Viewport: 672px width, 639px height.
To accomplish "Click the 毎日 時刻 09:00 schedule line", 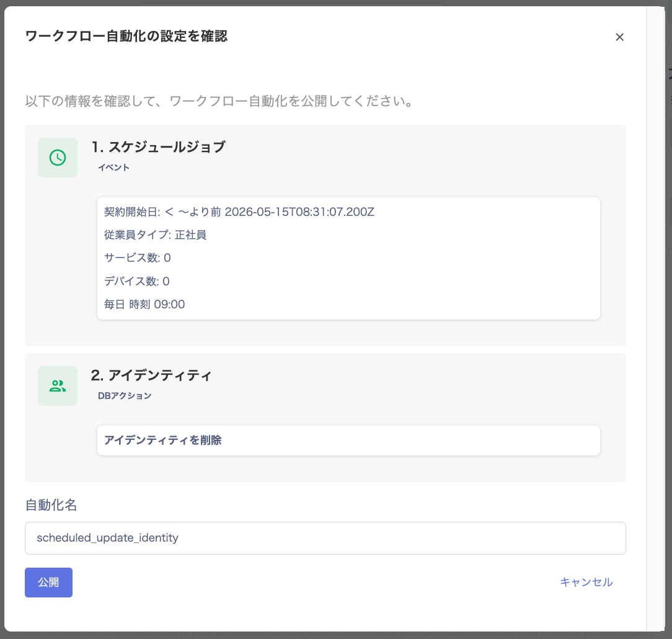I will tap(144, 305).
